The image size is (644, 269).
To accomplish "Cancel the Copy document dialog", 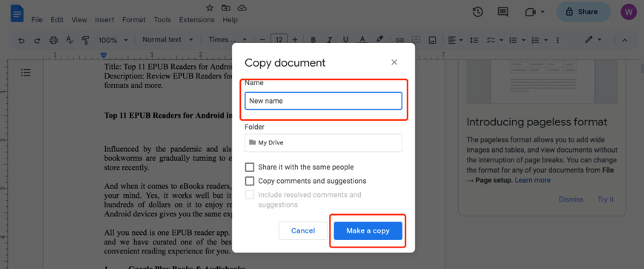I will (303, 230).
